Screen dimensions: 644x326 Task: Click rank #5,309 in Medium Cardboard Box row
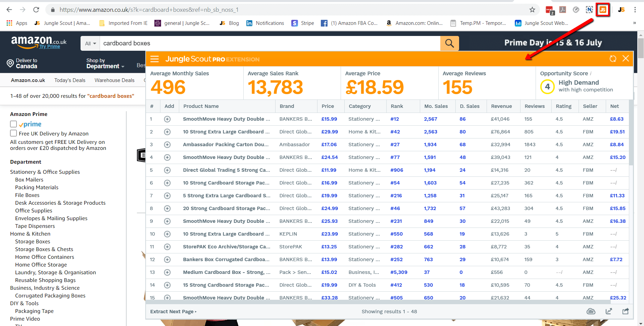(399, 272)
